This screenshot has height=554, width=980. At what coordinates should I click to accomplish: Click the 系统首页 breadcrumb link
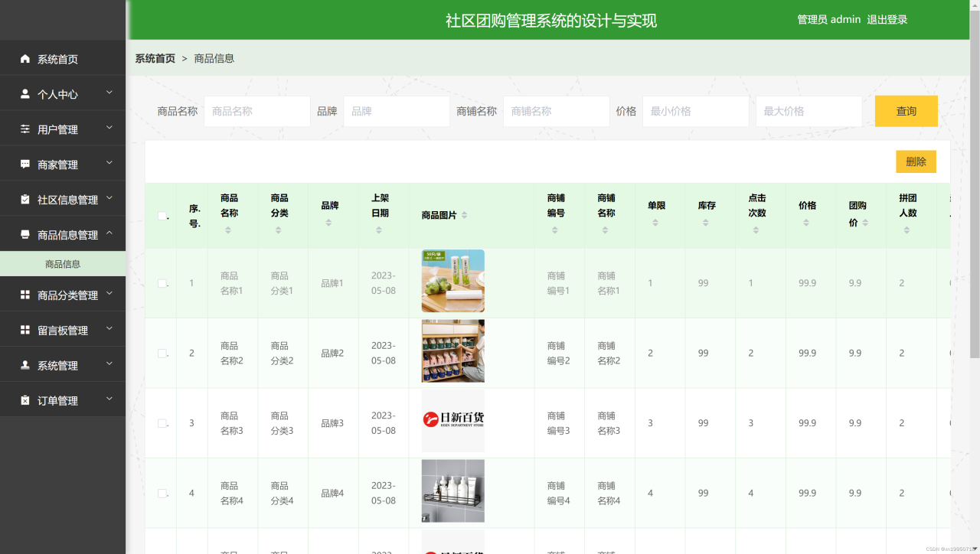(155, 58)
